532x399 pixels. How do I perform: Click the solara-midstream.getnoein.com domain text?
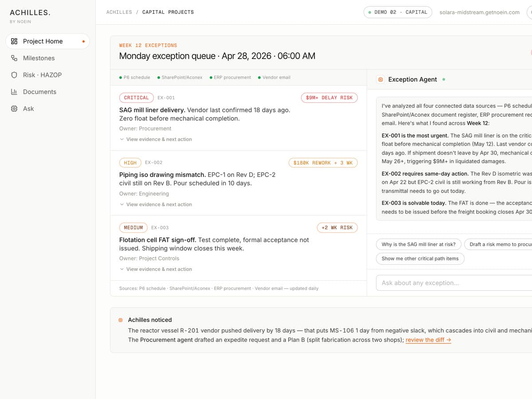[x=479, y=12]
